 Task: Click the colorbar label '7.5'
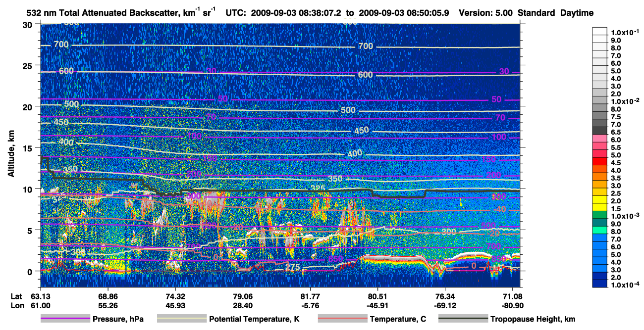[616, 117]
